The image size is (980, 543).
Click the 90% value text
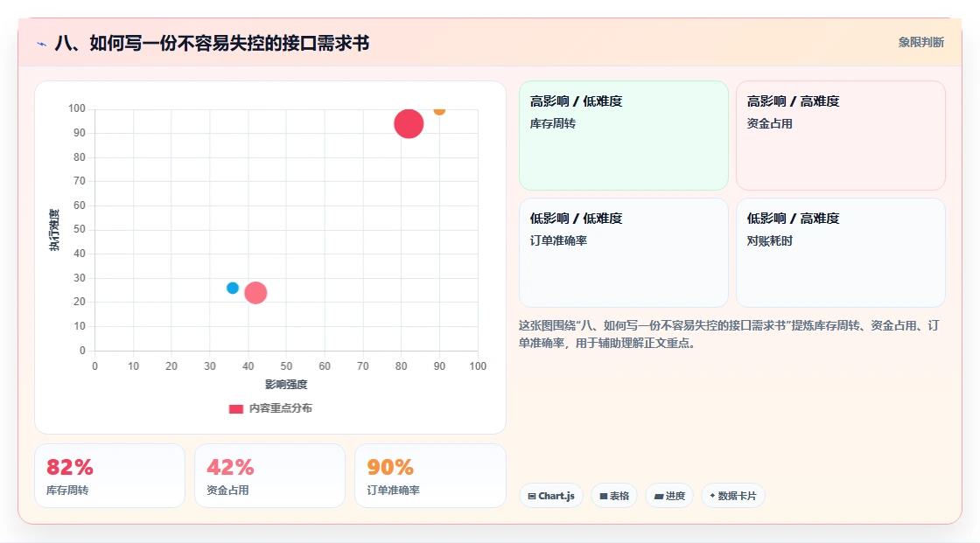click(x=390, y=467)
